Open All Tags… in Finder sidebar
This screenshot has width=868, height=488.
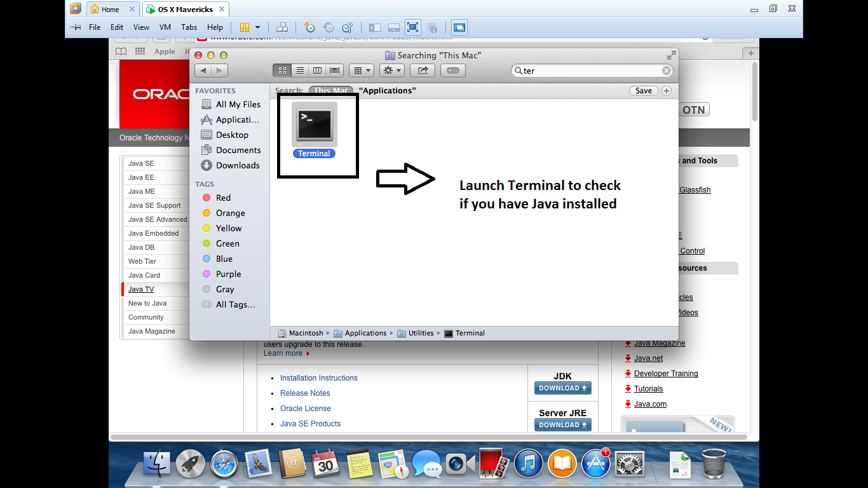(228, 304)
